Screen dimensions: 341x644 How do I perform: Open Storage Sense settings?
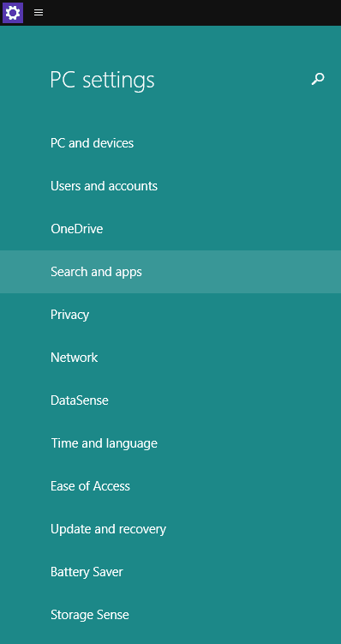[x=170, y=615]
